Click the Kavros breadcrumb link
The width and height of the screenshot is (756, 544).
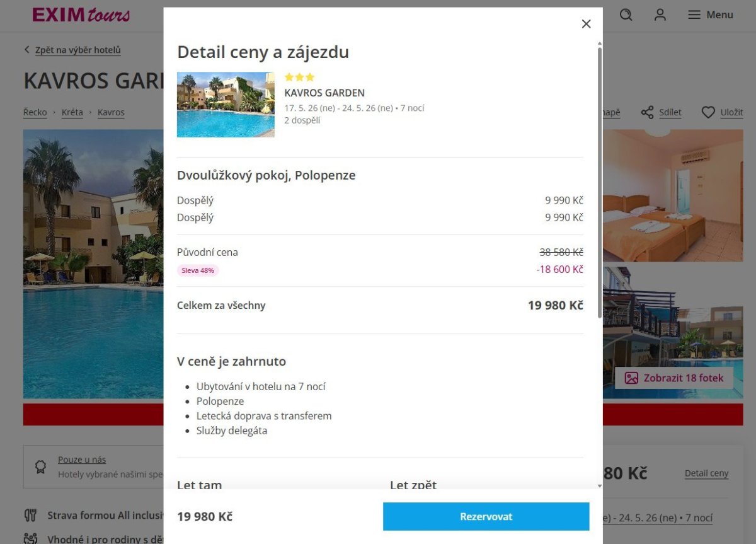[111, 112]
